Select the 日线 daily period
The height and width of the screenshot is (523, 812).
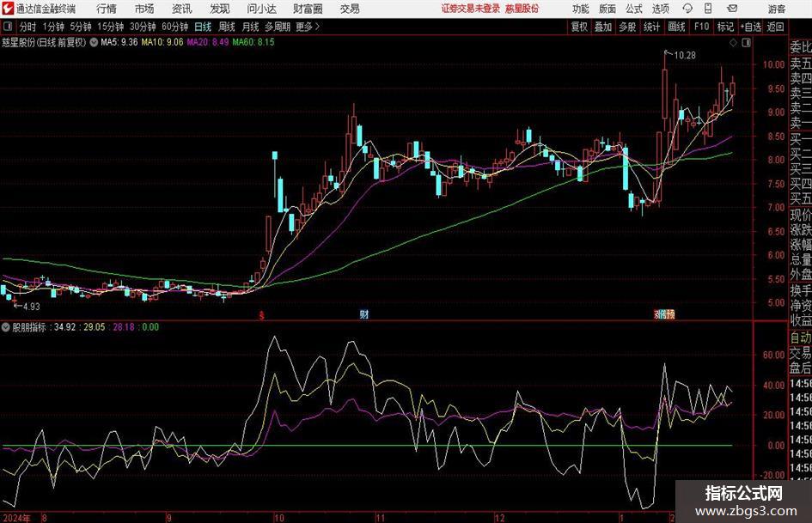[203, 27]
